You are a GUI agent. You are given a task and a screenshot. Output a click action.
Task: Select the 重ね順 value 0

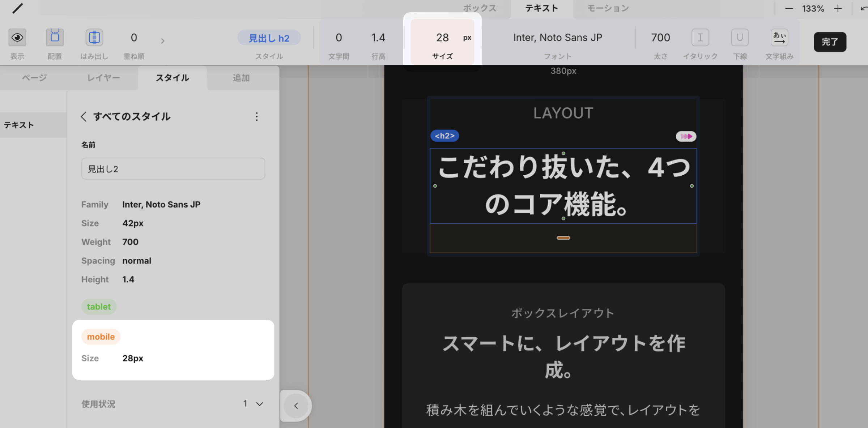(134, 38)
